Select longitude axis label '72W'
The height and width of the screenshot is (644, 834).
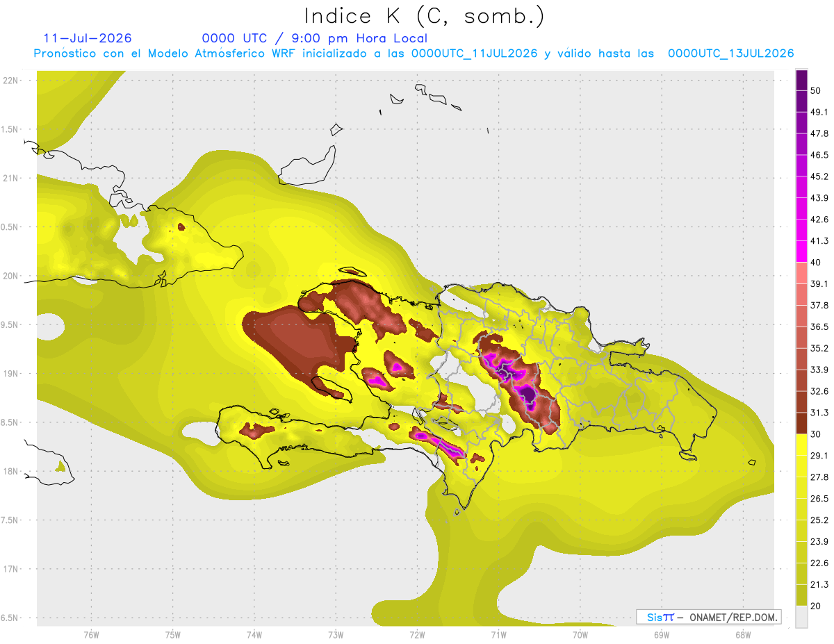pos(417,635)
